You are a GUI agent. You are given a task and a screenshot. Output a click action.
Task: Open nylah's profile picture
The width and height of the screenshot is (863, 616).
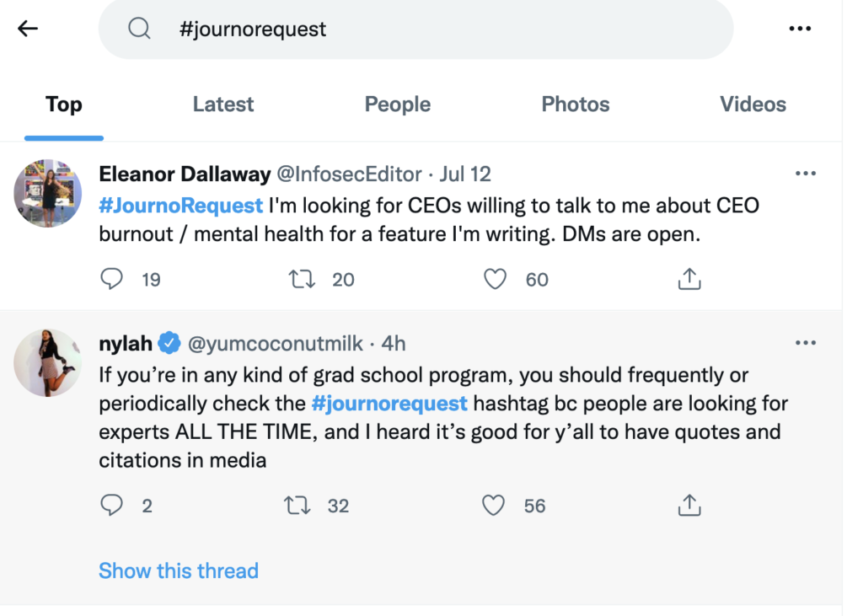coord(47,362)
